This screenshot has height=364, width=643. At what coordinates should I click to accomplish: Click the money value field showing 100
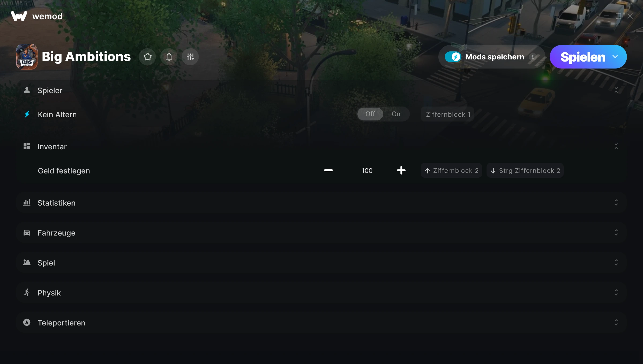click(367, 170)
